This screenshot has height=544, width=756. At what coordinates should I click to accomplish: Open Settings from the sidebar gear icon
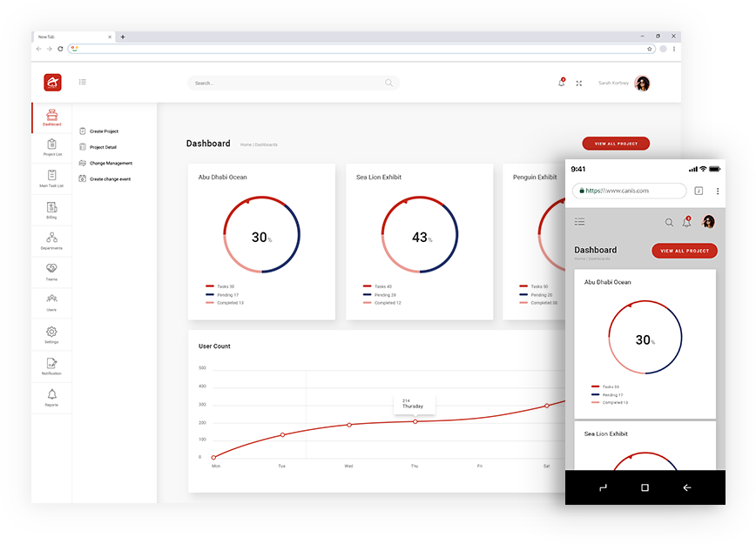pyautogui.click(x=51, y=333)
